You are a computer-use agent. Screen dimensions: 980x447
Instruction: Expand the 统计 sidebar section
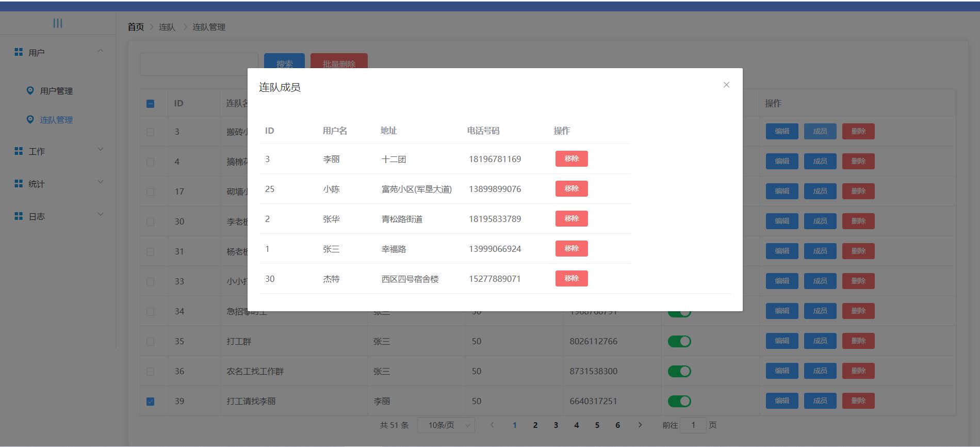pos(101,182)
